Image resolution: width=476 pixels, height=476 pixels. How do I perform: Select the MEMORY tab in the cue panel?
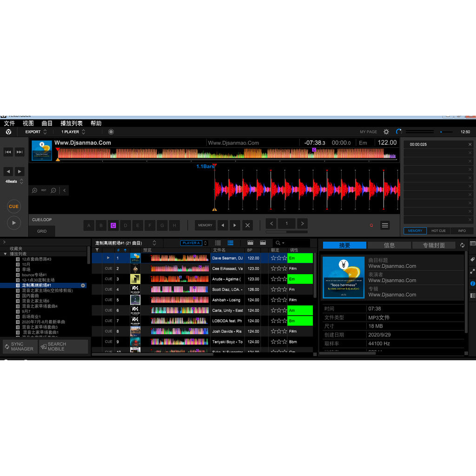point(415,231)
